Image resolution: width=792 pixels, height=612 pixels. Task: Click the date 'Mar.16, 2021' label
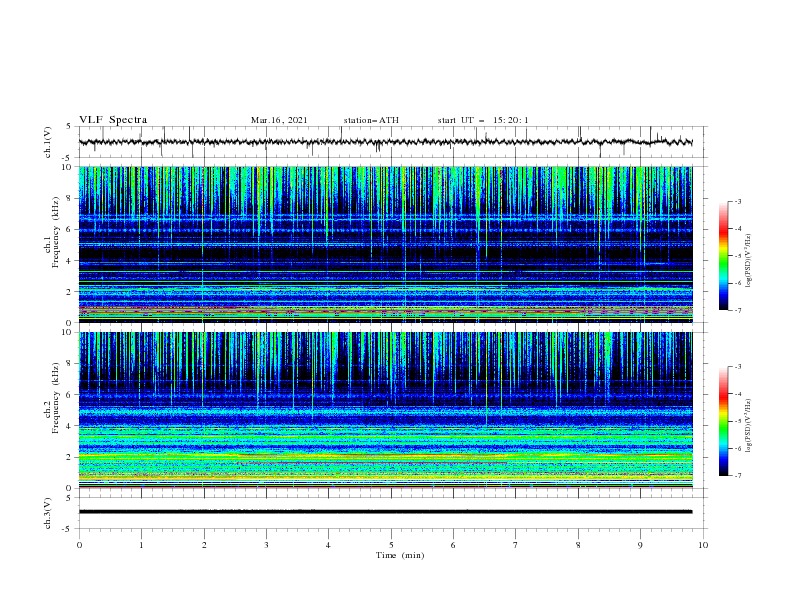[x=279, y=120]
